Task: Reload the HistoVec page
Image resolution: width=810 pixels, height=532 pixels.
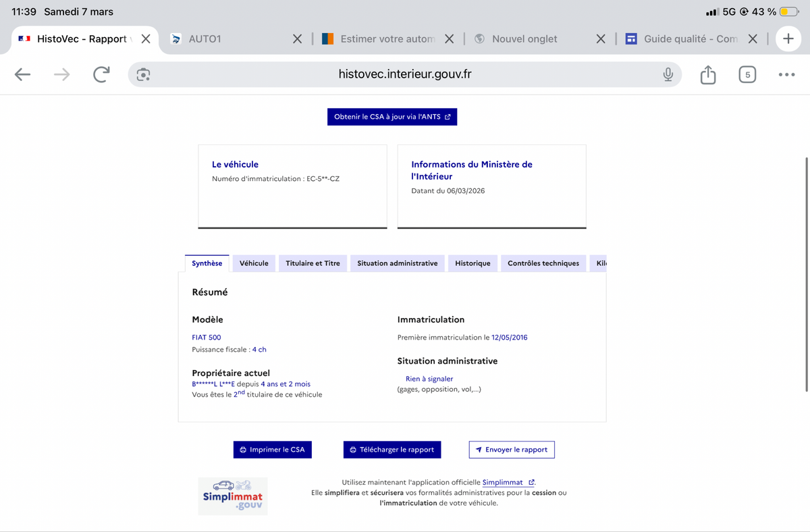Action: (101, 74)
